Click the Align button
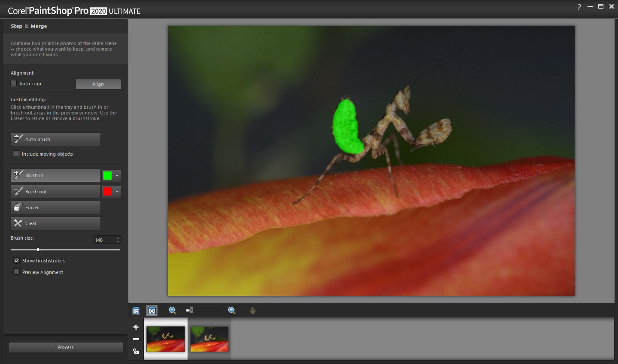 click(x=98, y=84)
